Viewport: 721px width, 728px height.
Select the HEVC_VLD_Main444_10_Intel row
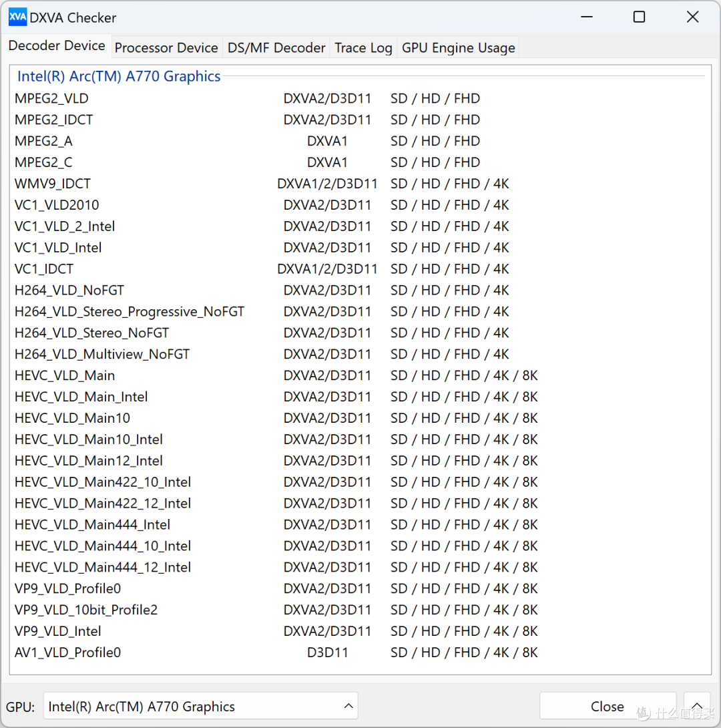pos(360,546)
